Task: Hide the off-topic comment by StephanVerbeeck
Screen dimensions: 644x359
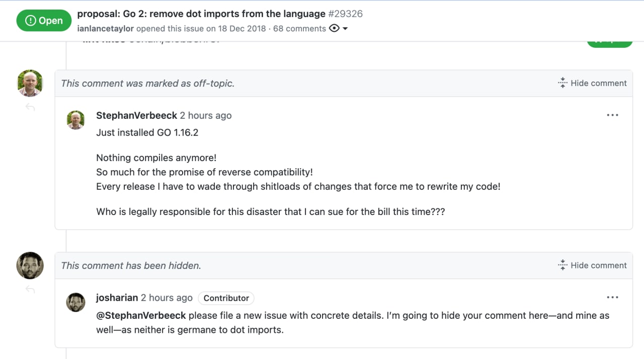Action: click(x=593, y=83)
